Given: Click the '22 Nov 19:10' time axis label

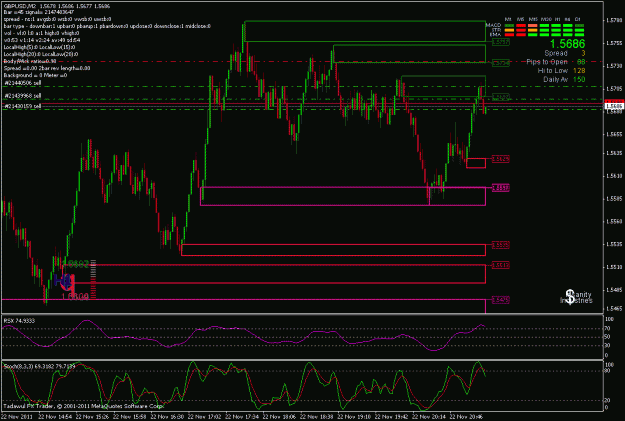Looking at the screenshot, I should 354,417.
